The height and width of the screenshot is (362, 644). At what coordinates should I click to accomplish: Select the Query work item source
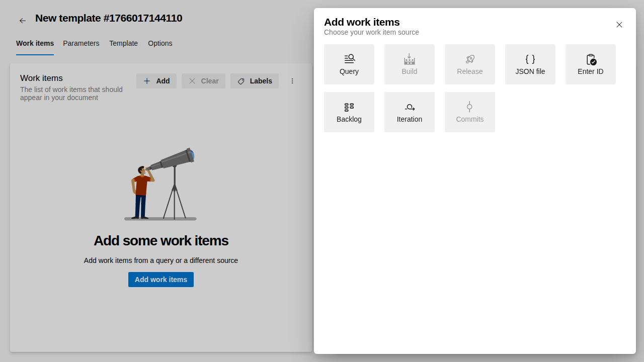point(349,64)
